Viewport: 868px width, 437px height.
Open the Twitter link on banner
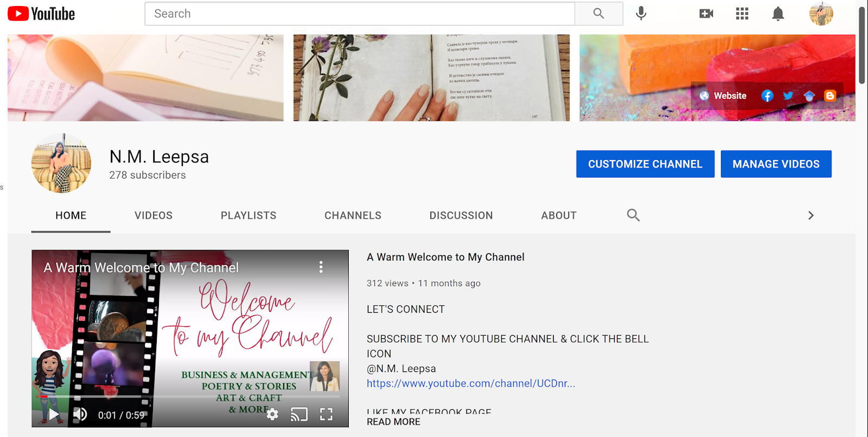[788, 96]
